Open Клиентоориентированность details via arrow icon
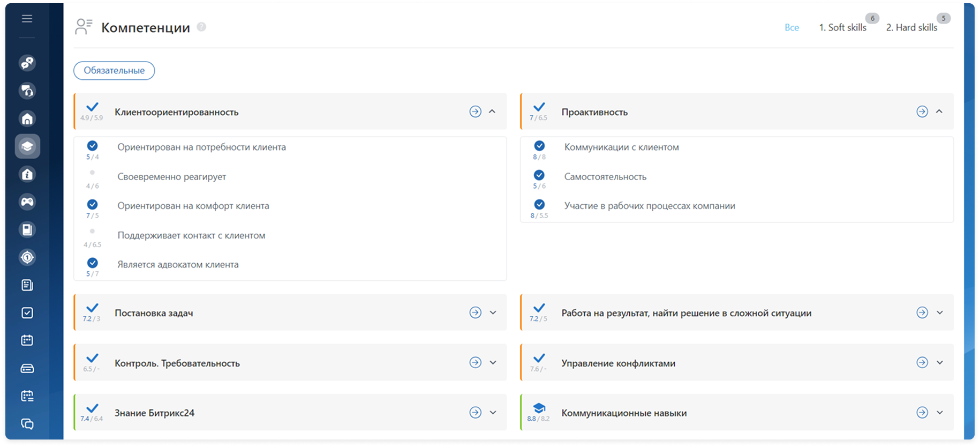 point(475,111)
